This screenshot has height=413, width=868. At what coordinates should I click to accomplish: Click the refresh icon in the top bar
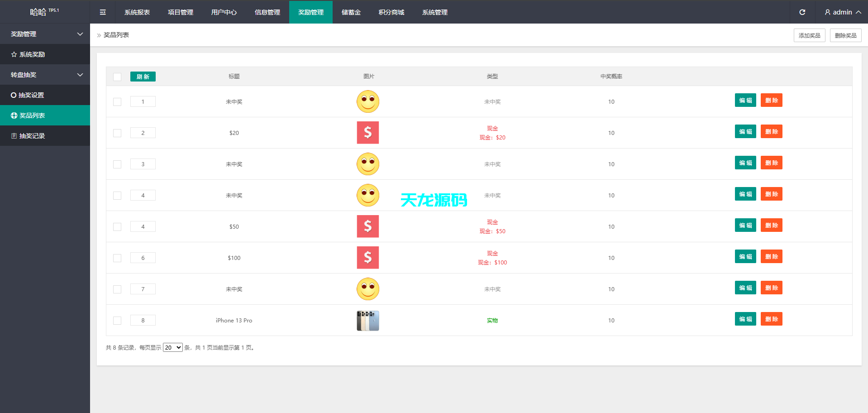point(802,12)
